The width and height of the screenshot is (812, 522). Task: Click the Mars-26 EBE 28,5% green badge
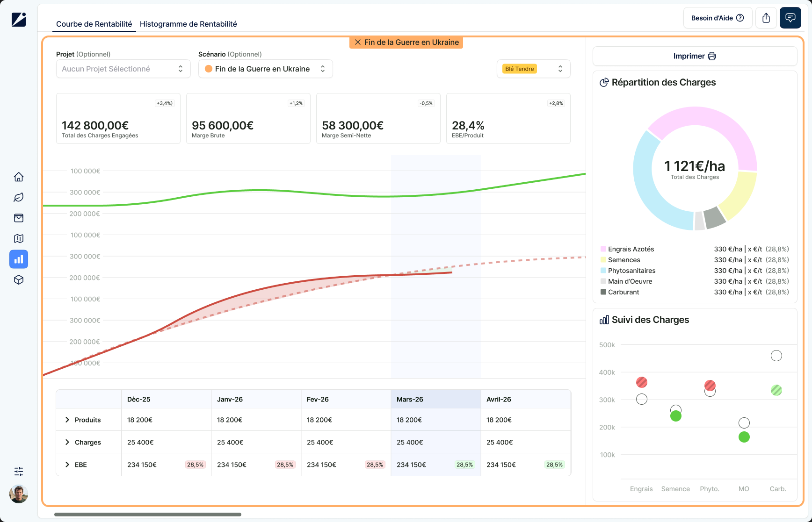[x=464, y=465]
